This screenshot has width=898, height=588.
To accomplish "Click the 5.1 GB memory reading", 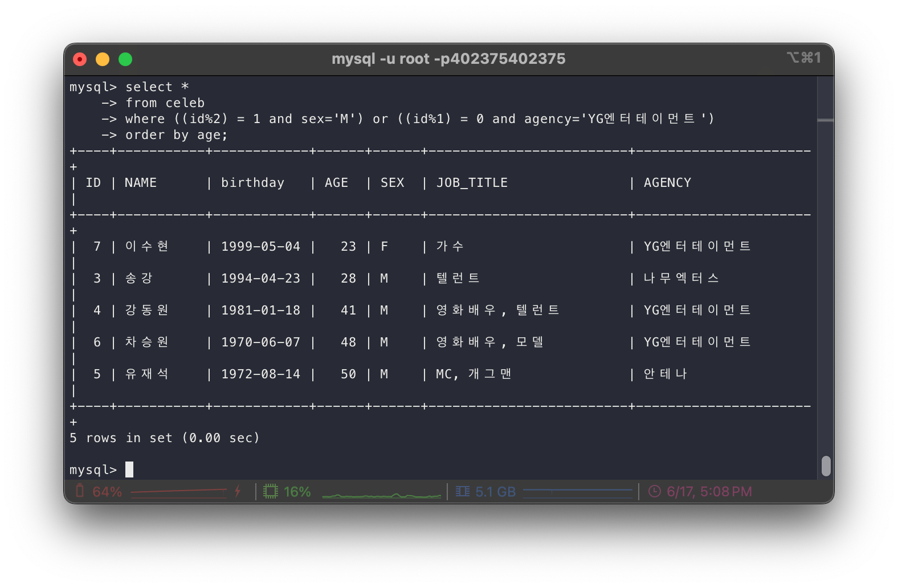I will (x=495, y=492).
